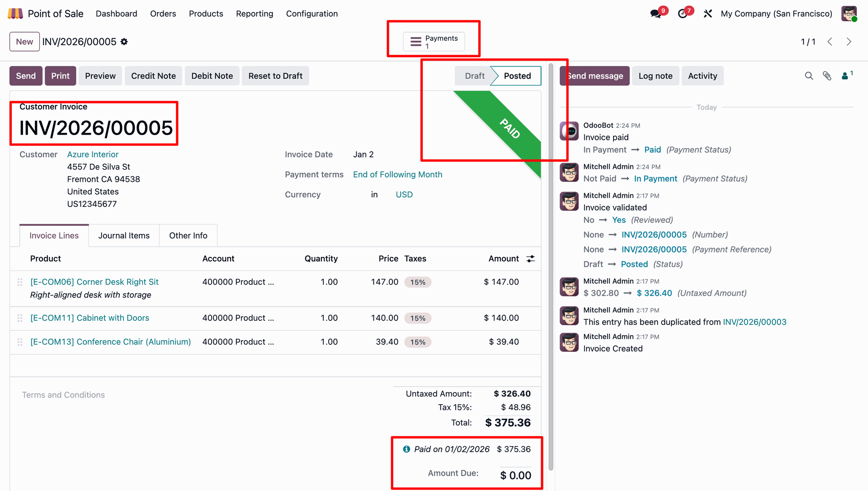Viewport: 868px width, 491px height.
Task: Switch to the Journal Items tab
Action: (x=124, y=235)
